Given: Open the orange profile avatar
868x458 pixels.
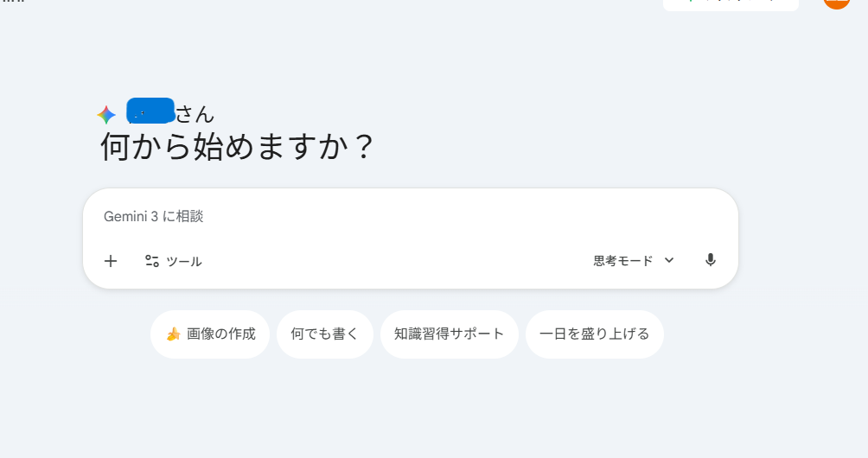Looking at the screenshot, I should tap(836, 3).
